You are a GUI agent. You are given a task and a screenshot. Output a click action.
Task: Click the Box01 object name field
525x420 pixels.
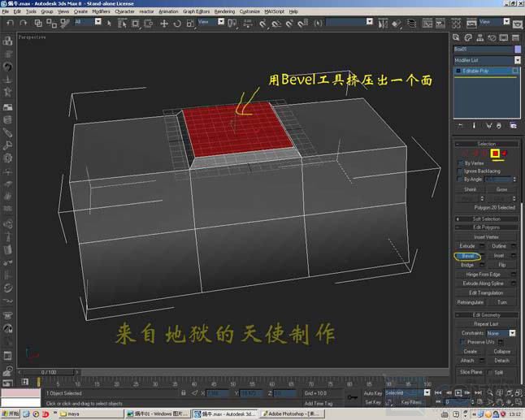click(x=483, y=50)
